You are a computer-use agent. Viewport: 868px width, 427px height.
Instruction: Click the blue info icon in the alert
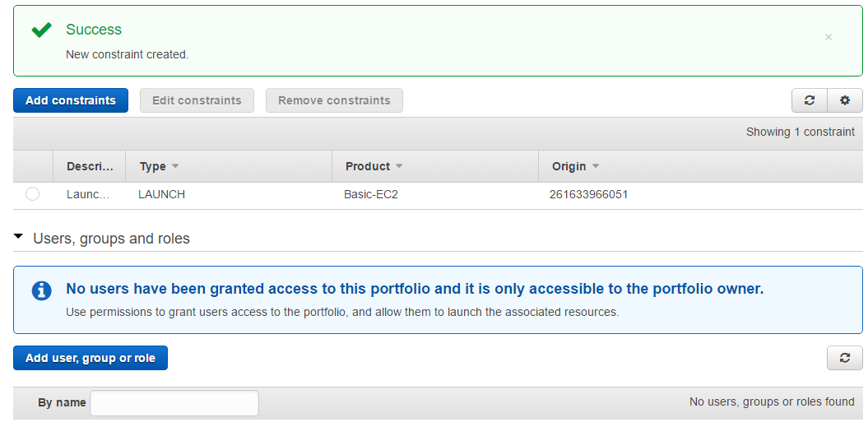pyautogui.click(x=41, y=290)
